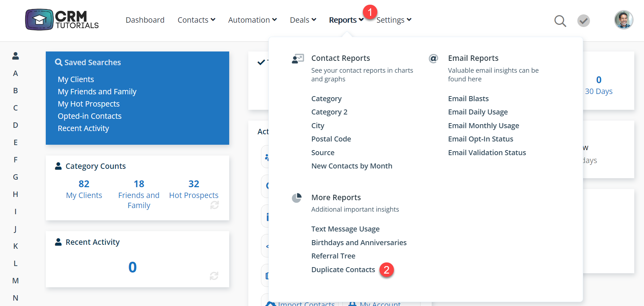This screenshot has width=644, height=306.
Task: Open the My Clients saved search
Action: (x=76, y=79)
